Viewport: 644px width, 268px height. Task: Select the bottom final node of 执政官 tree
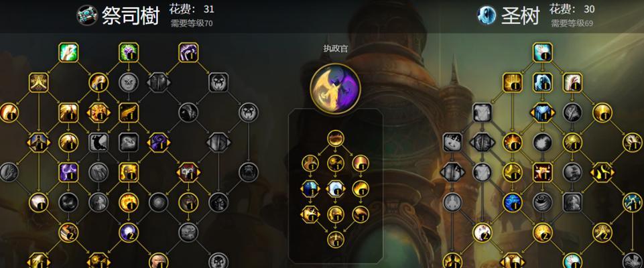click(336, 240)
